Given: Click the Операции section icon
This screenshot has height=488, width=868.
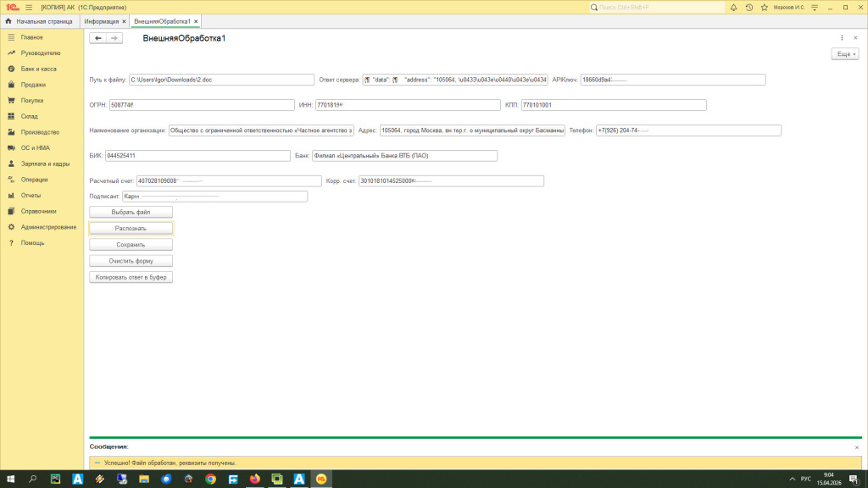Looking at the screenshot, I should [11, 180].
